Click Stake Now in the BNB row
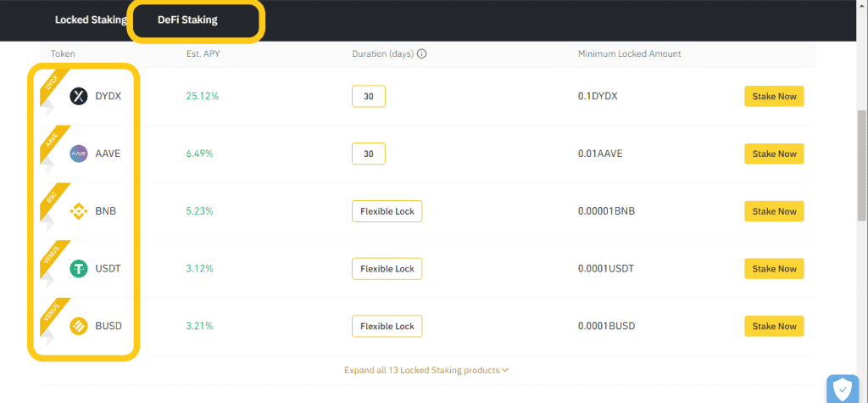The width and height of the screenshot is (868, 403). pos(774,211)
